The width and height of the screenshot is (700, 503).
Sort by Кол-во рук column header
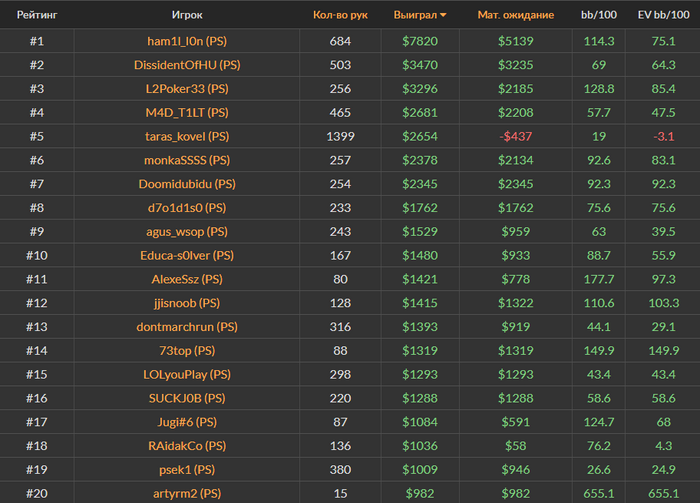click(340, 15)
